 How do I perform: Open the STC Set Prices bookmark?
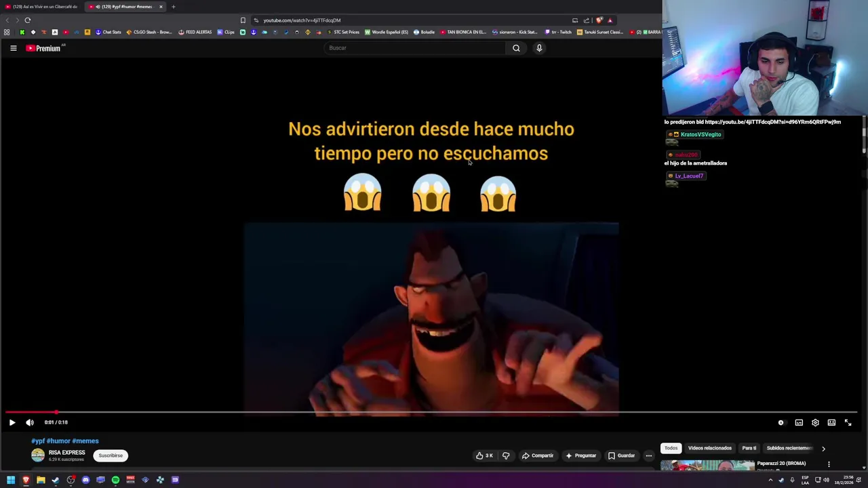343,32
